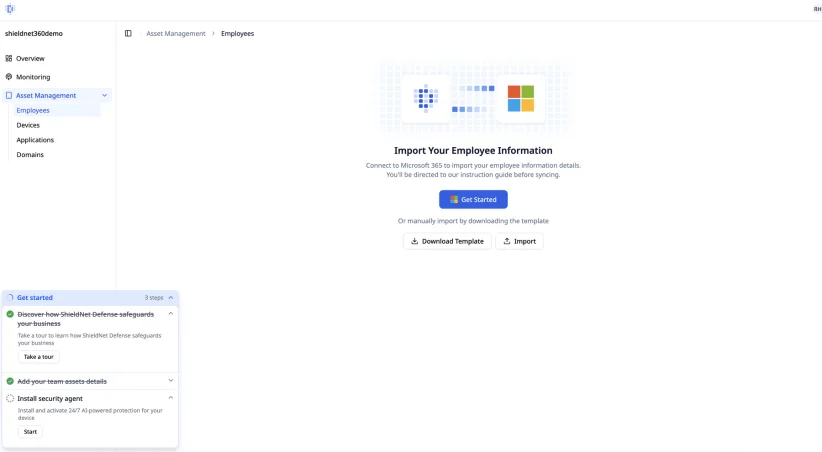Expand the Add your team assets details step
Viewport: 822px width, 452px height.
(x=171, y=381)
